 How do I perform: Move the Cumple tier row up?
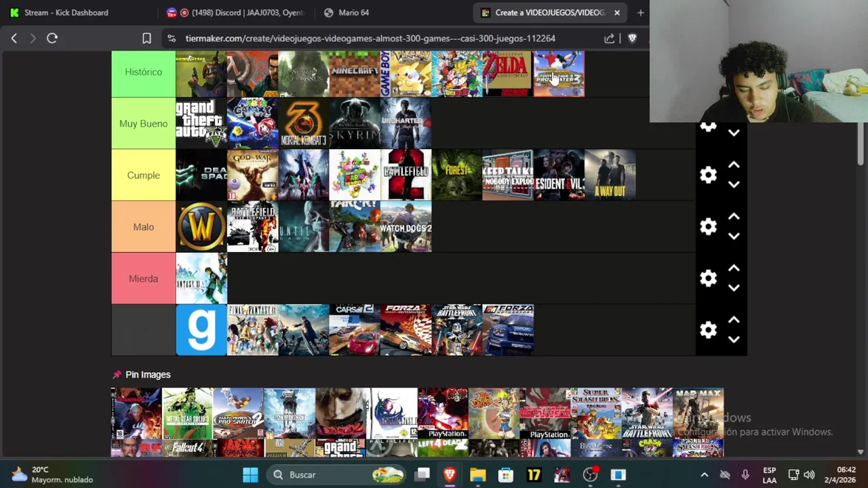734,165
